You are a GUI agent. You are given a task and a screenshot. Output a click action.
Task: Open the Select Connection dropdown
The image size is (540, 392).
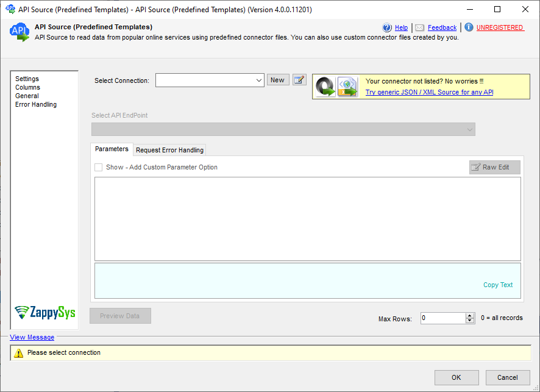(258, 80)
